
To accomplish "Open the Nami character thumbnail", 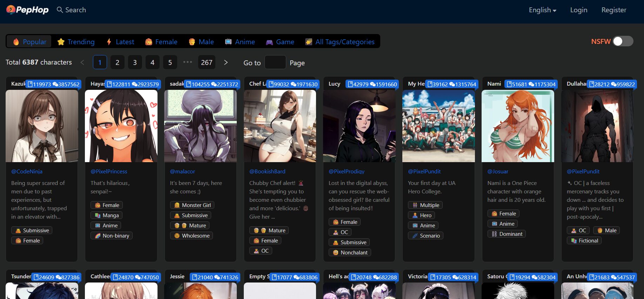I will pyautogui.click(x=518, y=126).
